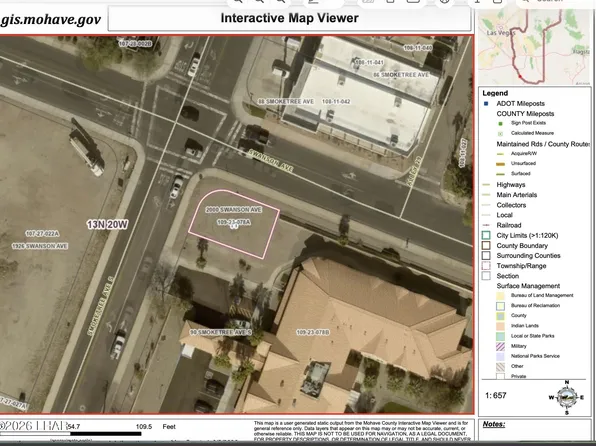This screenshot has height=446, width=596.
Task: Click parcel number 109-23-078B
Action: click(x=313, y=332)
